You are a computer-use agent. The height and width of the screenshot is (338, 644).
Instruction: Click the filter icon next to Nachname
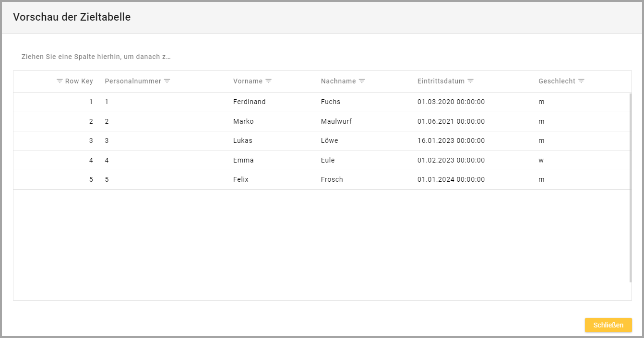362,81
